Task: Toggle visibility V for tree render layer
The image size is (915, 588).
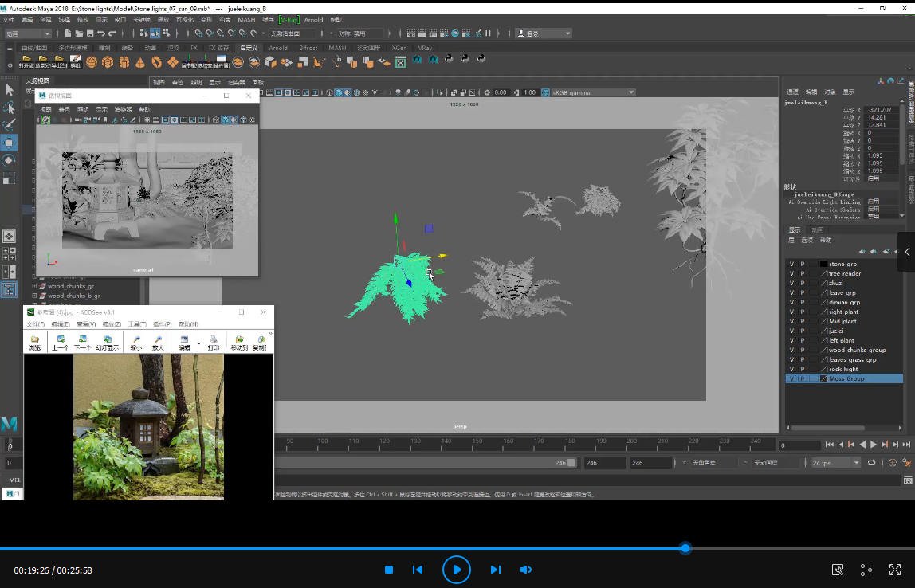Action: (792, 273)
